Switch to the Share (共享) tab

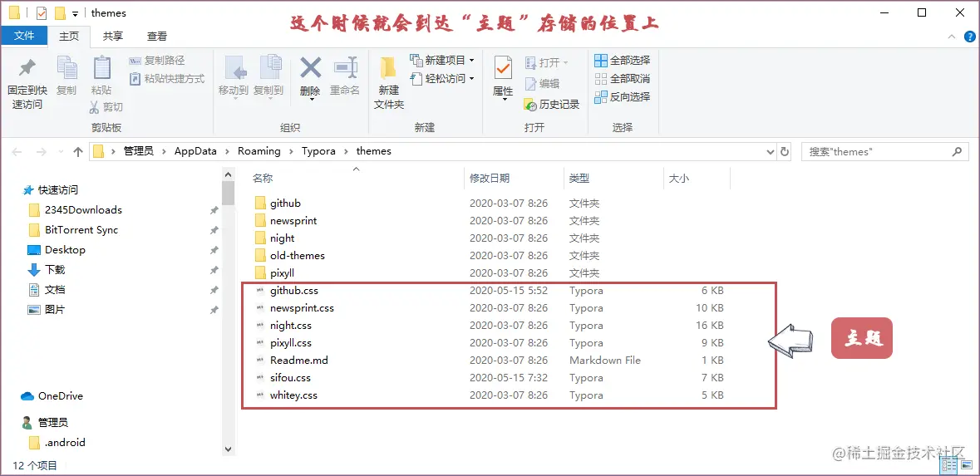pyautogui.click(x=113, y=36)
